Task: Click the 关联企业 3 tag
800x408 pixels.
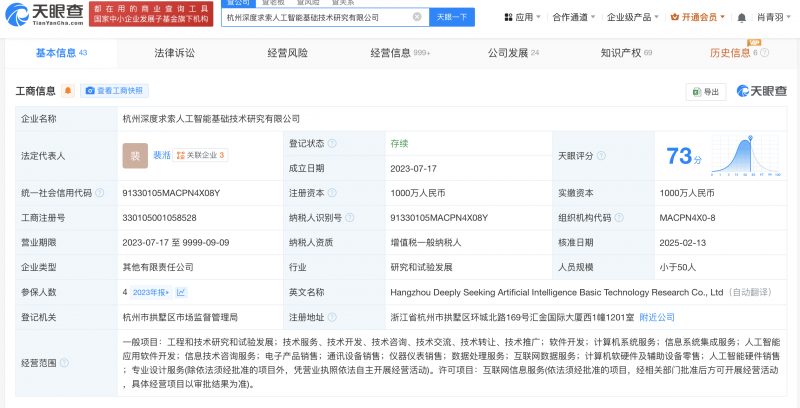Action: [x=200, y=156]
